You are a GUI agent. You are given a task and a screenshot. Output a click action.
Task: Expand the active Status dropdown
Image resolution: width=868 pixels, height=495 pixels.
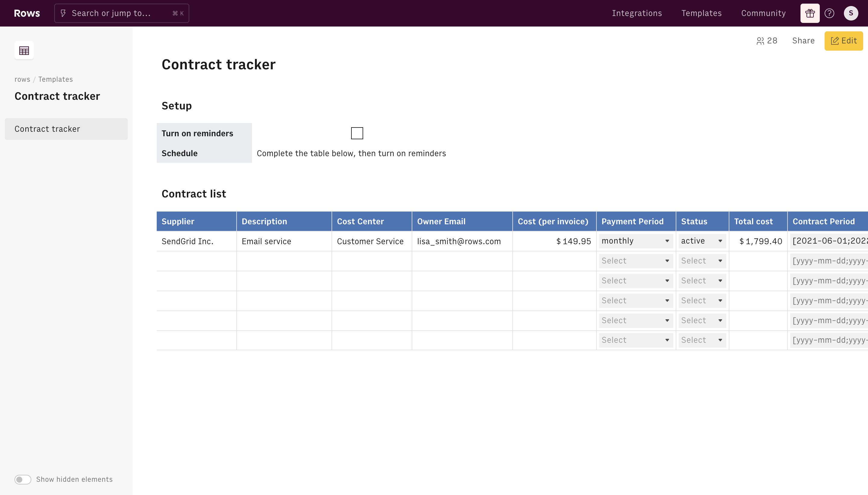point(702,241)
